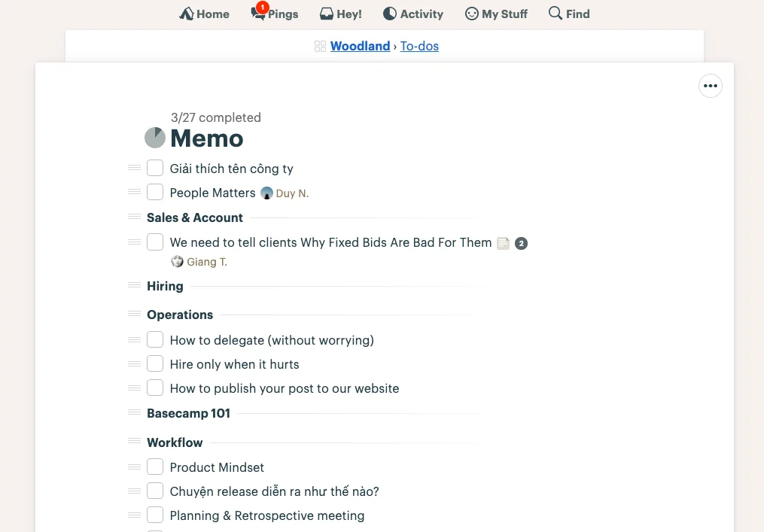
Task: Open the notes document icon on Fixed Bids to-do
Action: click(x=504, y=243)
